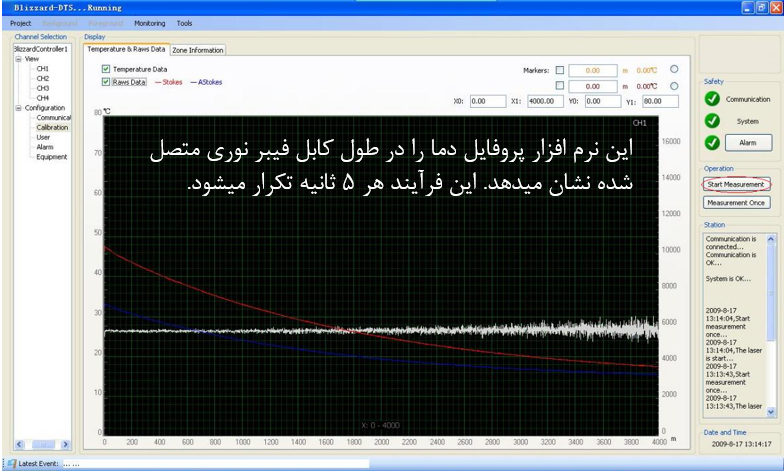The width and height of the screenshot is (784, 471).
Task: Select CH4 in the channel tree
Action: [x=42, y=98]
